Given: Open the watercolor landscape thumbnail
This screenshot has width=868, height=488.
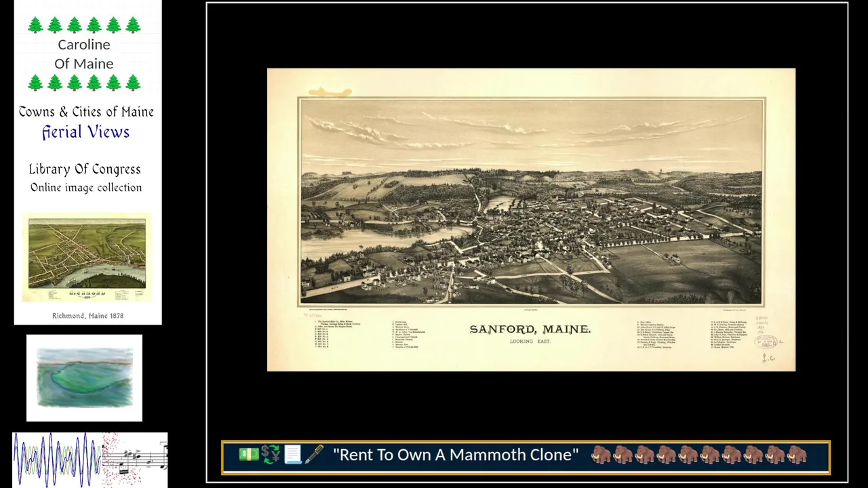Looking at the screenshot, I should (84, 378).
